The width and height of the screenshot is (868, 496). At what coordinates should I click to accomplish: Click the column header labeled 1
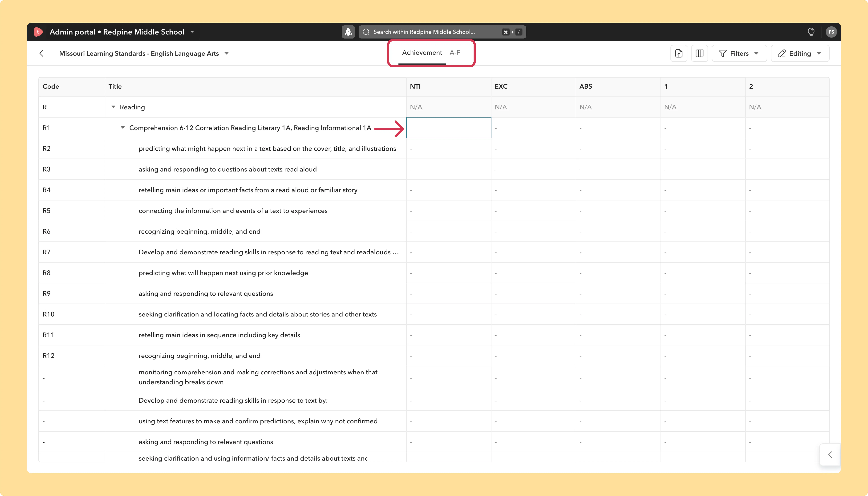click(x=703, y=87)
